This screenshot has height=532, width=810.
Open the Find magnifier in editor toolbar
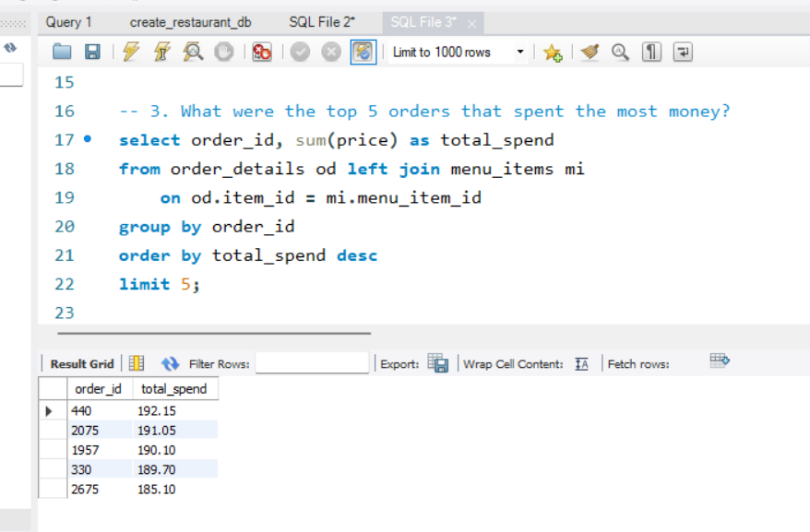620,53
